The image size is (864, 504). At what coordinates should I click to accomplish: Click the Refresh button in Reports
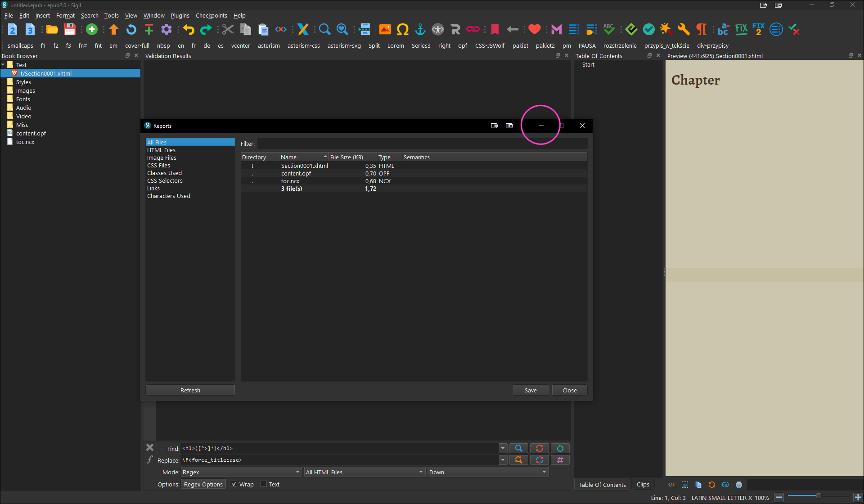190,390
